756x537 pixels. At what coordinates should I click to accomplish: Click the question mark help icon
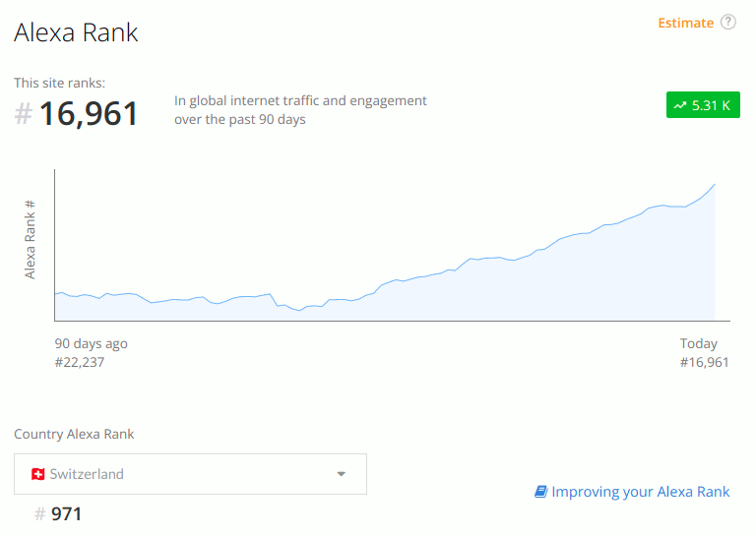click(x=728, y=23)
